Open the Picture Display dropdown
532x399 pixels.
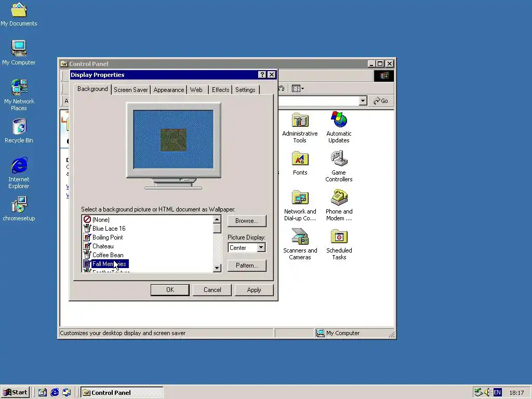(x=261, y=248)
